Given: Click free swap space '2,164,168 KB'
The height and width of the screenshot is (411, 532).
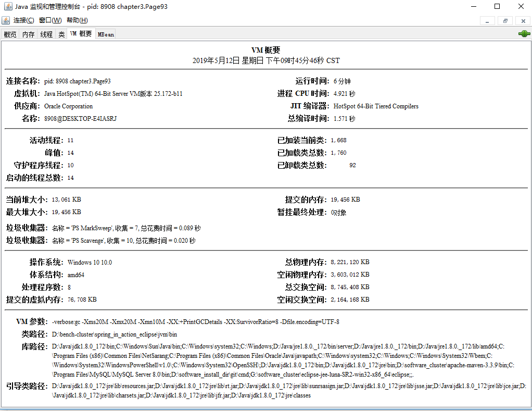Looking at the screenshot, I should coord(350,300).
